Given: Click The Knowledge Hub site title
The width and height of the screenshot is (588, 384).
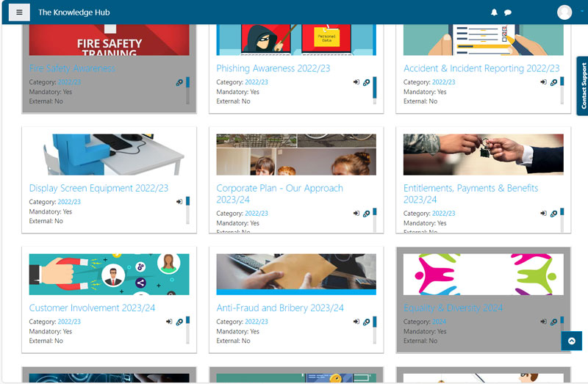Looking at the screenshot, I should tap(74, 12).
